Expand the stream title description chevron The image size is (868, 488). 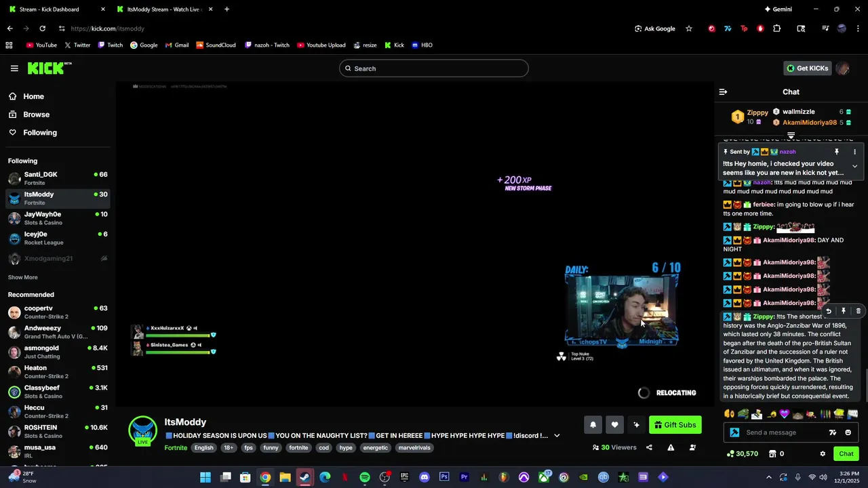[557, 436]
